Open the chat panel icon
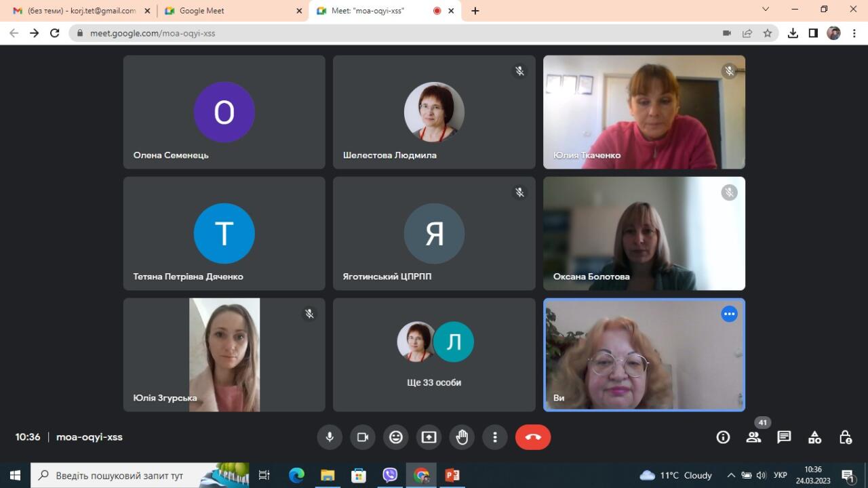This screenshot has width=868, height=488. tap(784, 437)
